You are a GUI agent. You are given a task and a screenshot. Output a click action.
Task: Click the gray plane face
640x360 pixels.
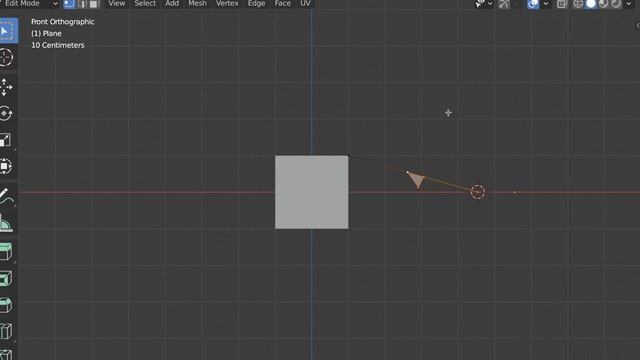pos(312,192)
